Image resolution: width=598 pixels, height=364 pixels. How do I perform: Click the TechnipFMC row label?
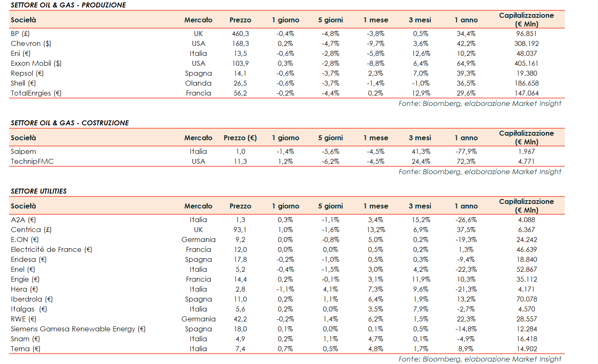(32, 161)
